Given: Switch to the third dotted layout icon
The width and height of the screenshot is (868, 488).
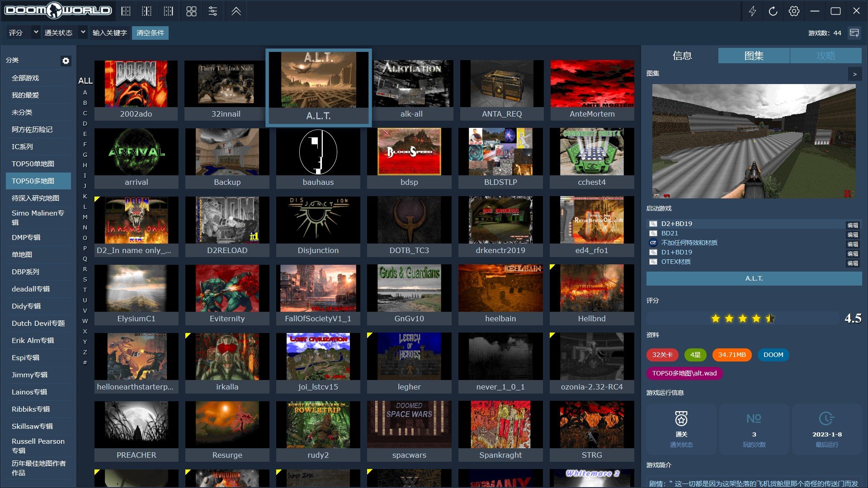Looking at the screenshot, I should pos(168,11).
